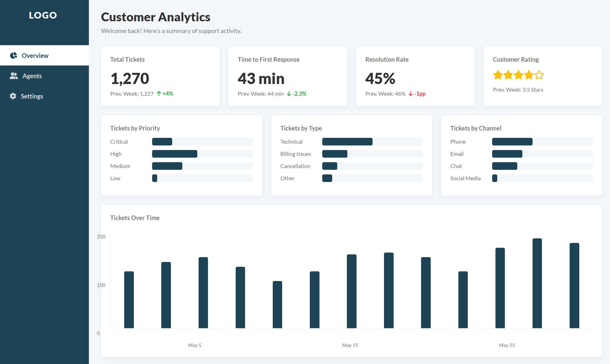Click the green up arrow beside +4%

click(x=159, y=94)
